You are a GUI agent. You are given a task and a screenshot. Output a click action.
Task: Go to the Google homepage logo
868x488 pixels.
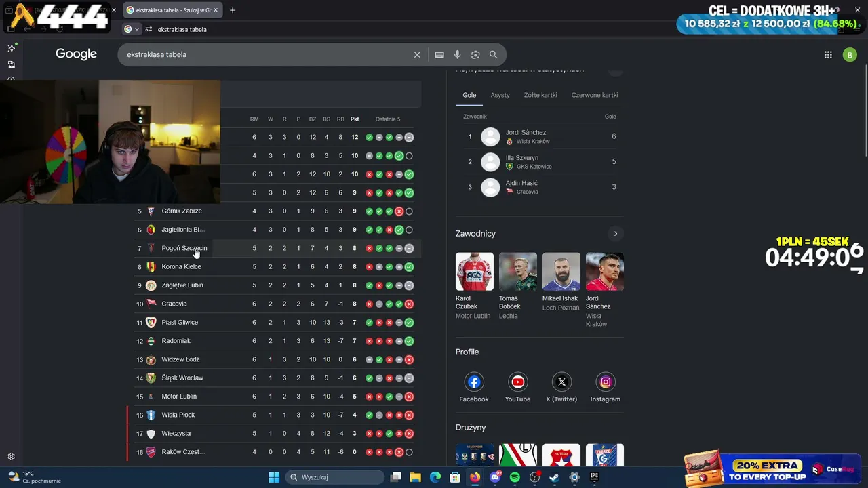coord(76,54)
